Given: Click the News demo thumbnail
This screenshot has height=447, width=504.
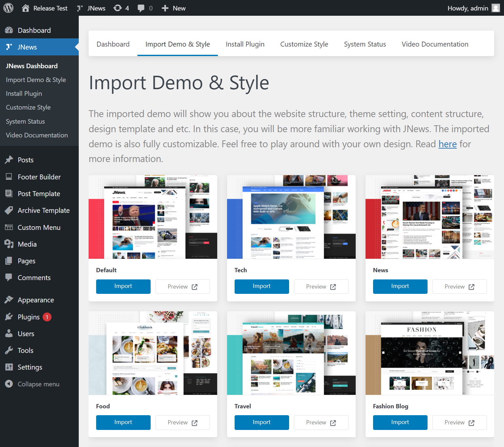Looking at the screenshot, I should coord(430,217).
